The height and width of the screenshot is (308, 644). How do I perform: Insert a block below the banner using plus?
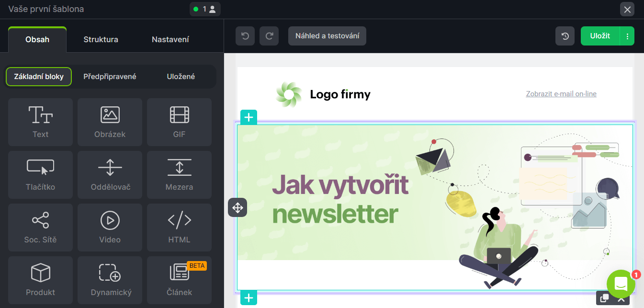(249, 297)
